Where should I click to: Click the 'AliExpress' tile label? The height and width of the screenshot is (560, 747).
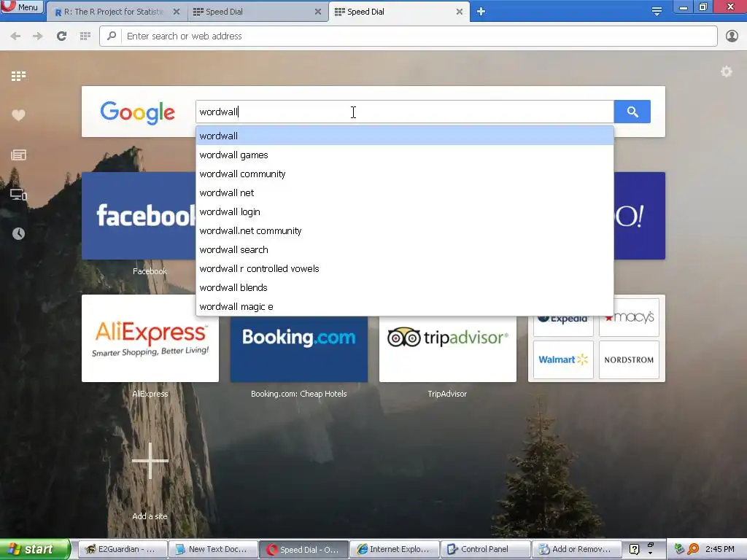coord(150,394)
